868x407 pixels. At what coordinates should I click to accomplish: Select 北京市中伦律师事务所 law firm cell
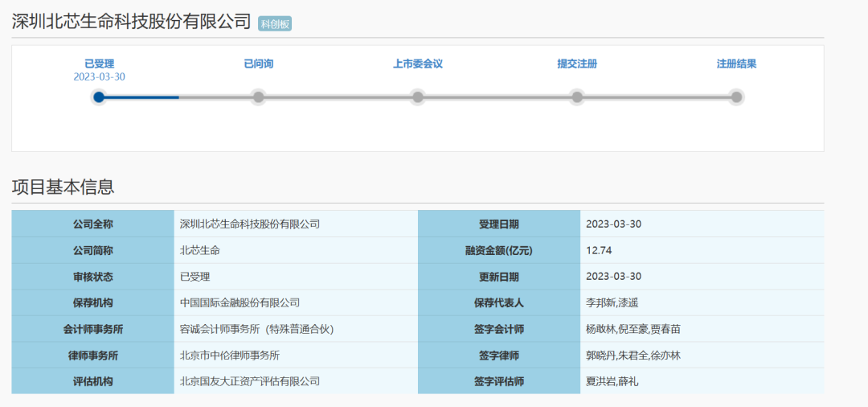pos(230,356)
